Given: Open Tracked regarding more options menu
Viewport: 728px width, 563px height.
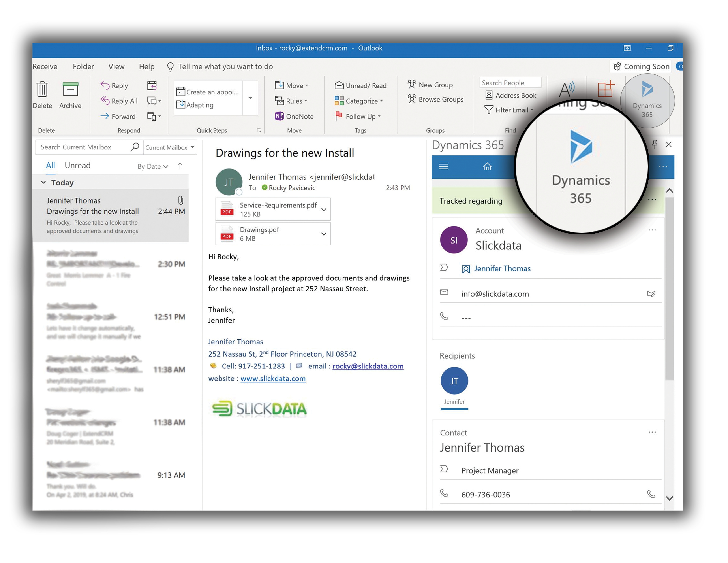Looking at the screenshot, I should (652, 199).
